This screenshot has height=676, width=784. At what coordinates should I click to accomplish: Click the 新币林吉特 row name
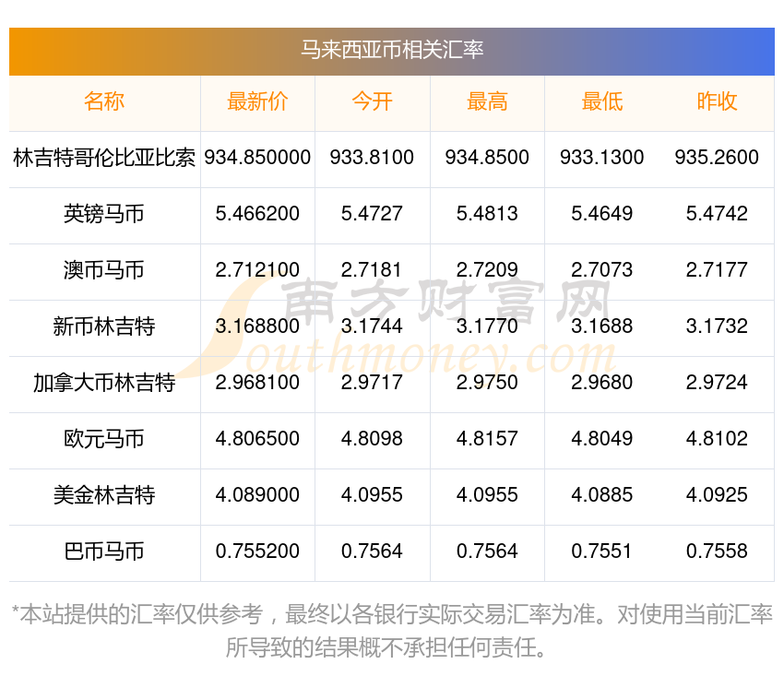pyautogui.click(x=104, y=326)
